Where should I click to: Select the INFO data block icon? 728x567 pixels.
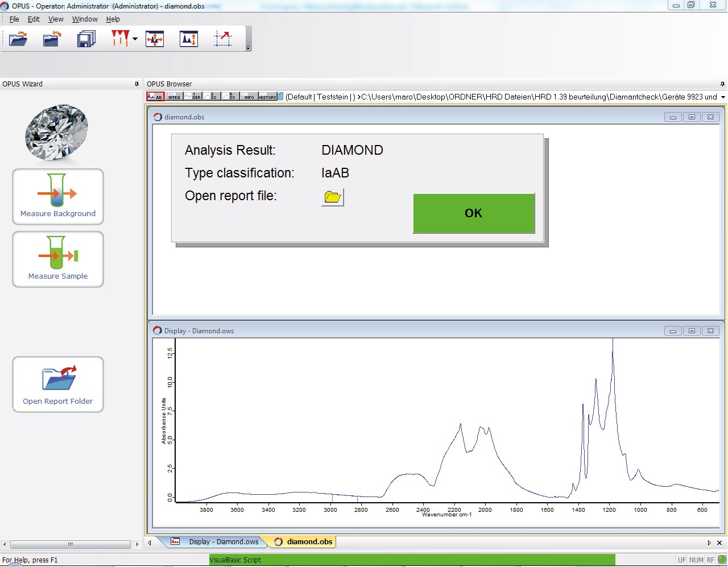[x=249, y=97]
